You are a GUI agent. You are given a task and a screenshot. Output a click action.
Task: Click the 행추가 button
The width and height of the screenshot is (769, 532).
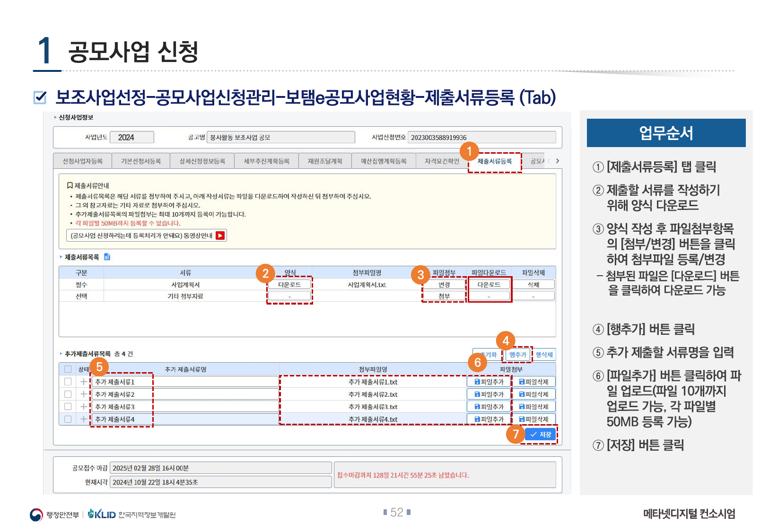coord(517,355)
